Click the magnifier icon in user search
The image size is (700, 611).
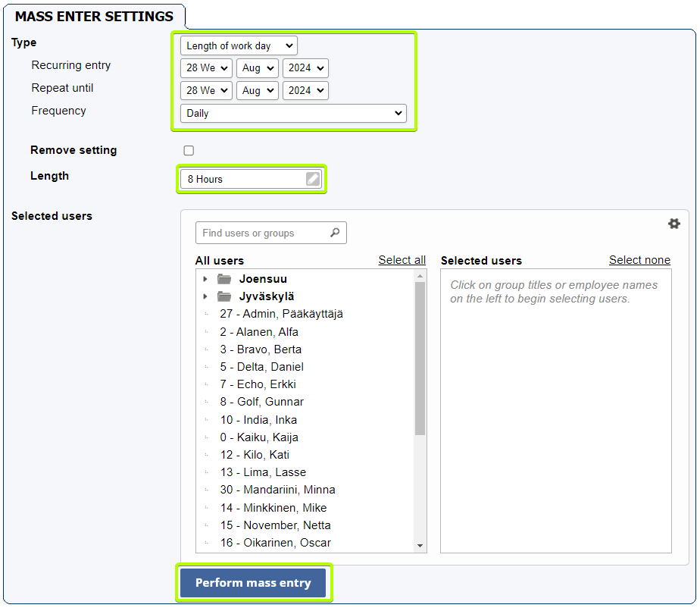(335, 233)
